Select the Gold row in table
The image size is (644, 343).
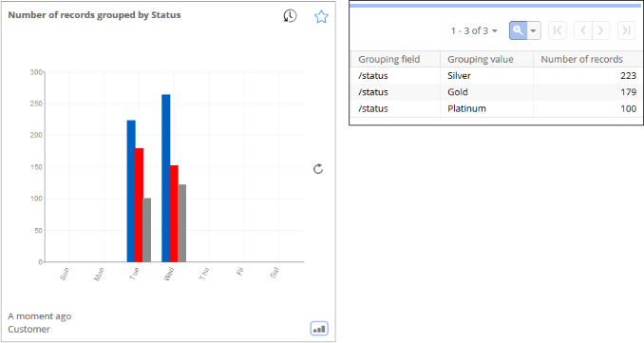(497, 92)
